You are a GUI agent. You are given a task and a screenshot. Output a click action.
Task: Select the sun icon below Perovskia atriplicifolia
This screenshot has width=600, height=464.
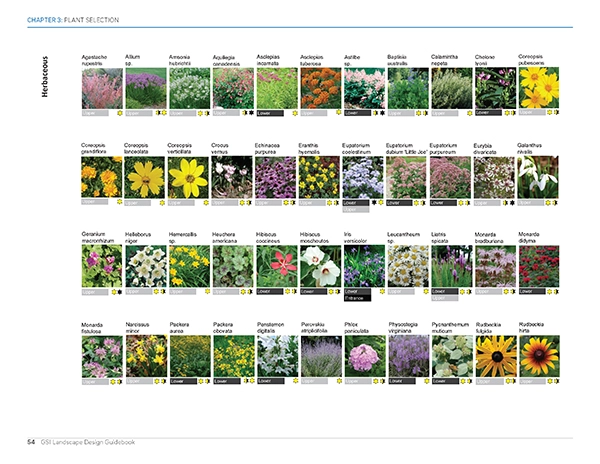(337, 381)
